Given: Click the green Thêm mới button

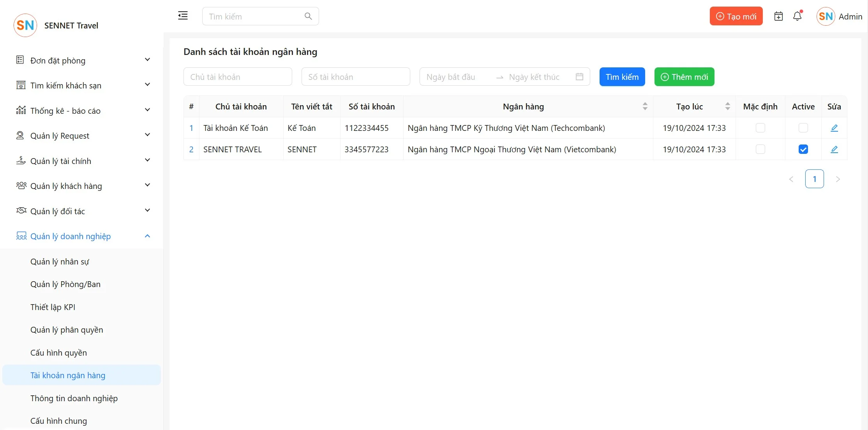Looking at the screenshot, I should tap(684, 77).
